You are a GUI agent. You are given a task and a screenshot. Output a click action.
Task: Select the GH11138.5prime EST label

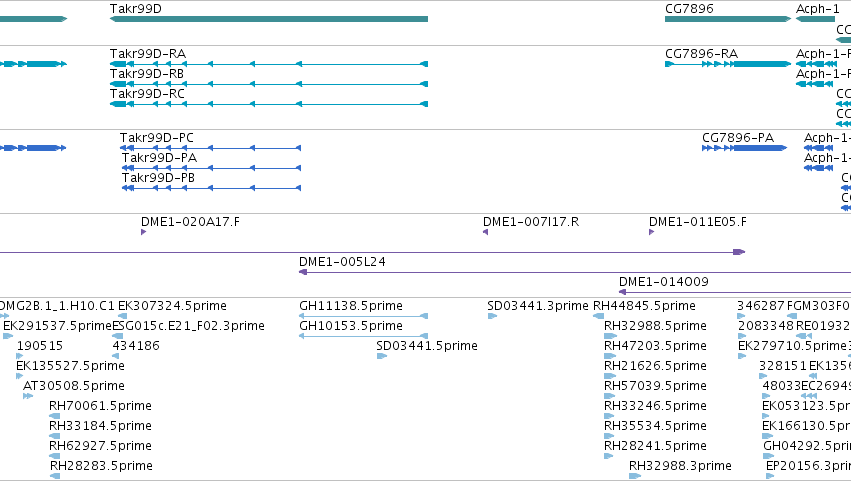(x=351, y=306)
